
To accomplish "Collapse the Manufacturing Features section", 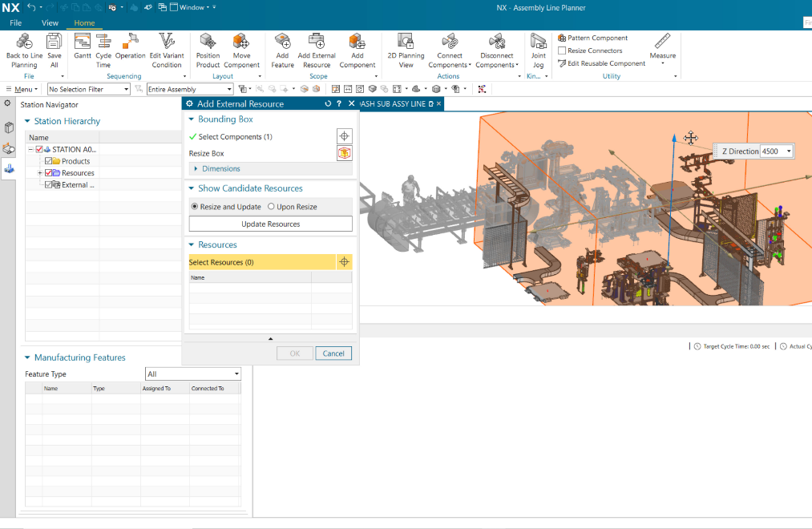I will pos(27,357).
